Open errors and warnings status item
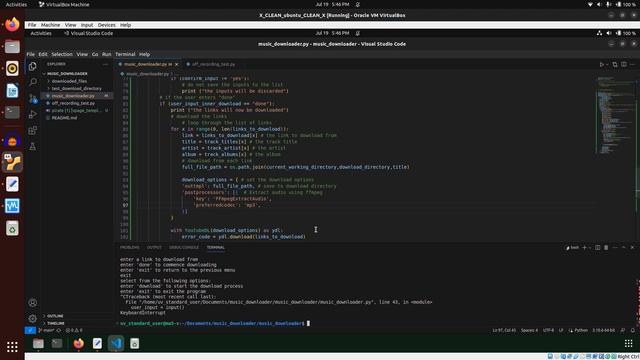The image size is (640, 360). 74,330
